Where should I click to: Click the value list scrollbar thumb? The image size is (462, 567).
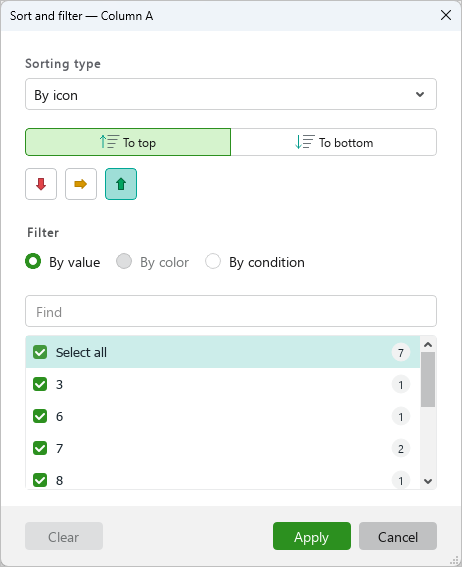pyautogui.click(x=428, y=380)
